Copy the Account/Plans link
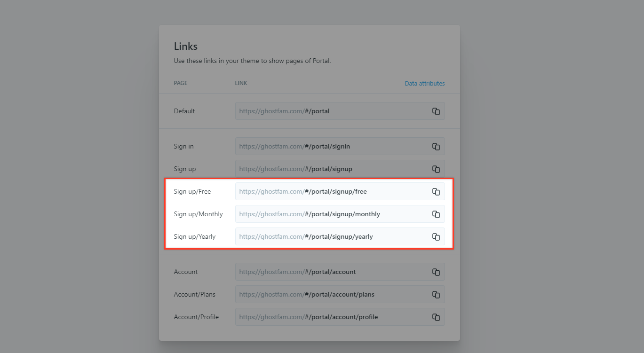 (x=436, y=295)
